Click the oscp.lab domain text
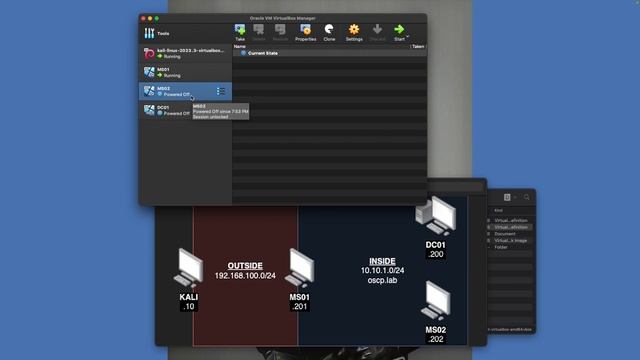 coord(382,280)
